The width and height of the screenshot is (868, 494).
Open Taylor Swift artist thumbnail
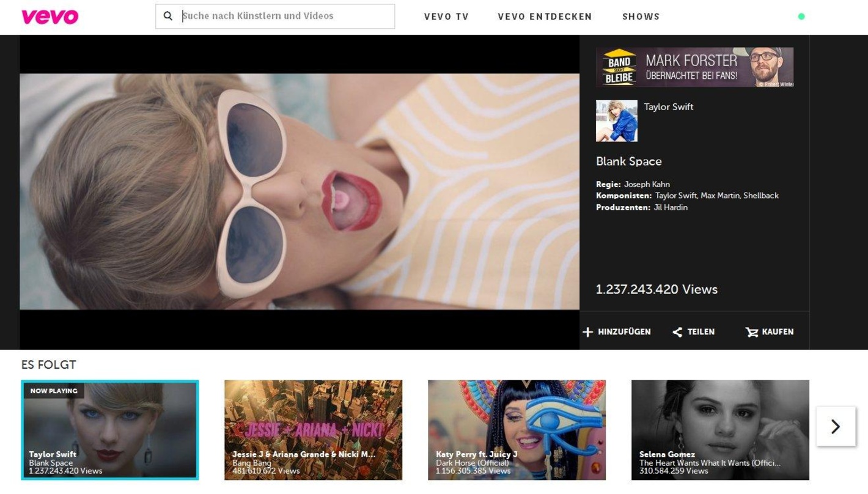[616, 121]
